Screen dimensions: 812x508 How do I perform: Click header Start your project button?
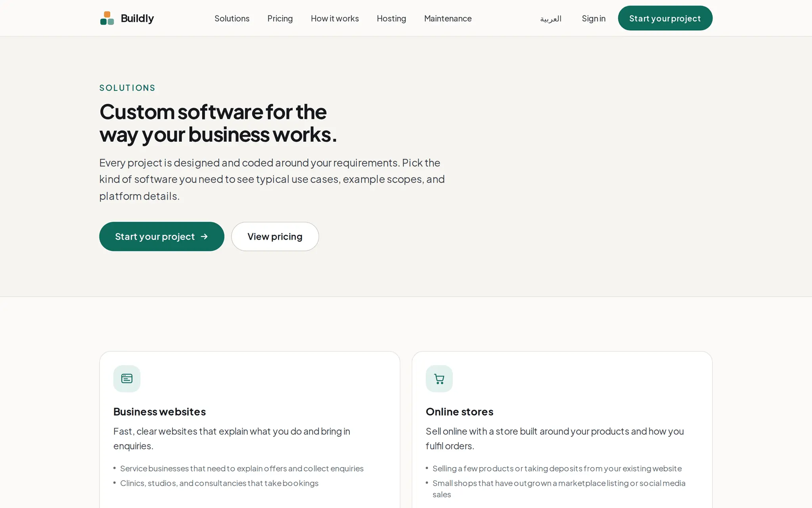(x=665, y=18)
